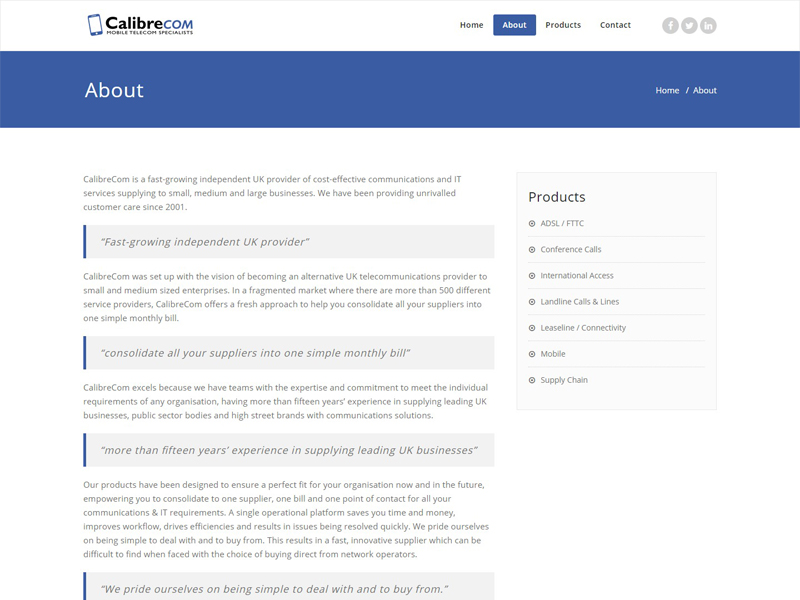Click the bullet icon beside Leaseline / Connectivity
This screenshot has height=600, width=800.
[x=532, y=328]
